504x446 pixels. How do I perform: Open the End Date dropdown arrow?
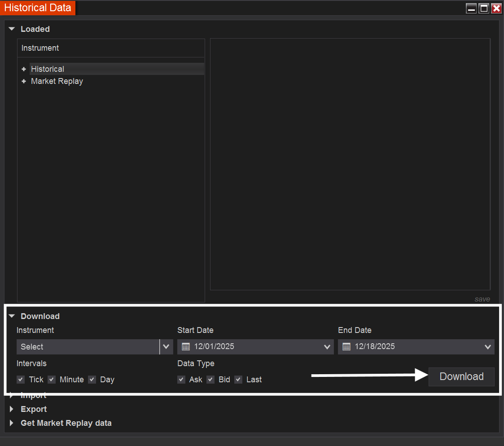click(488, 347)
